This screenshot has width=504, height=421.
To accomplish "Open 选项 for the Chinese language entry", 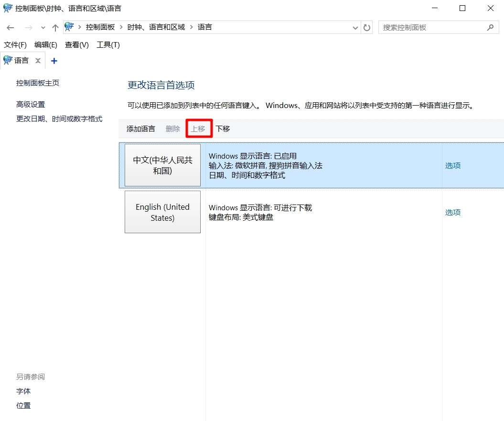I will tap(452, 165).
